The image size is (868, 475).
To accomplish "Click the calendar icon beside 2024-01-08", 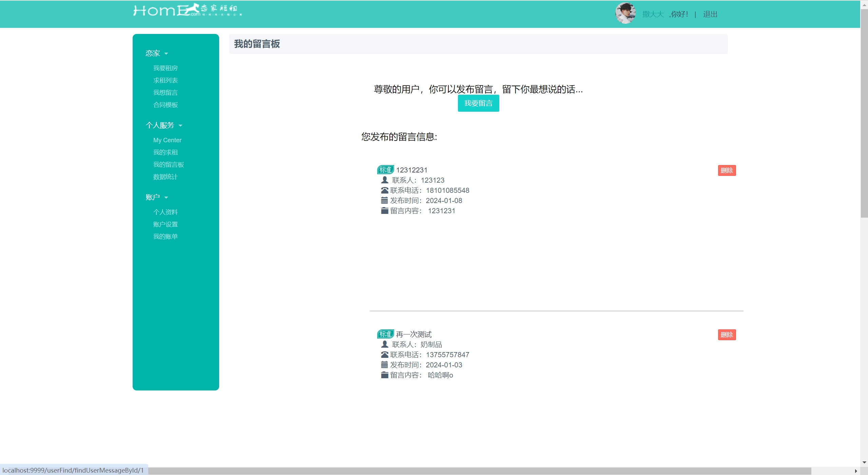I will (x=384, y=201).
